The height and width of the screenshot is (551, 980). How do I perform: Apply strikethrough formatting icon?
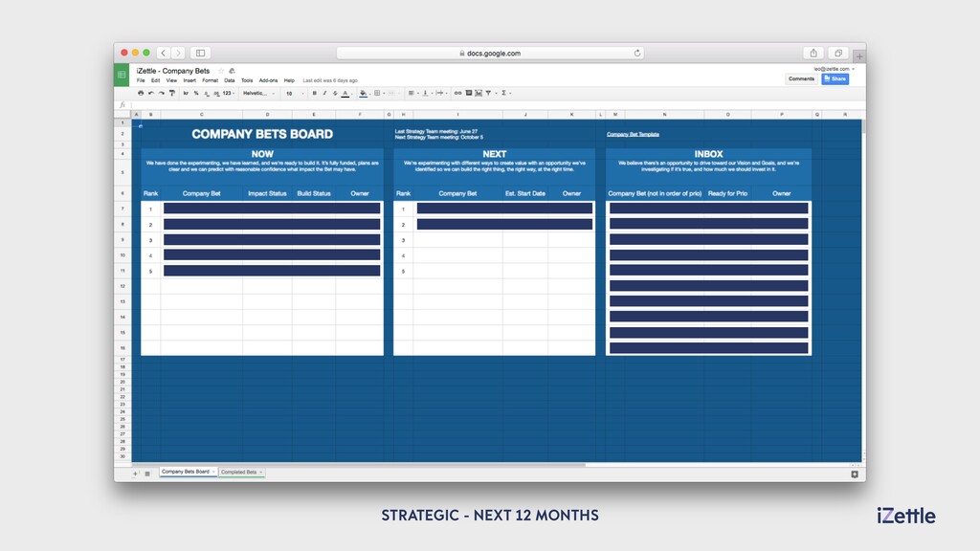coord(335,93)
